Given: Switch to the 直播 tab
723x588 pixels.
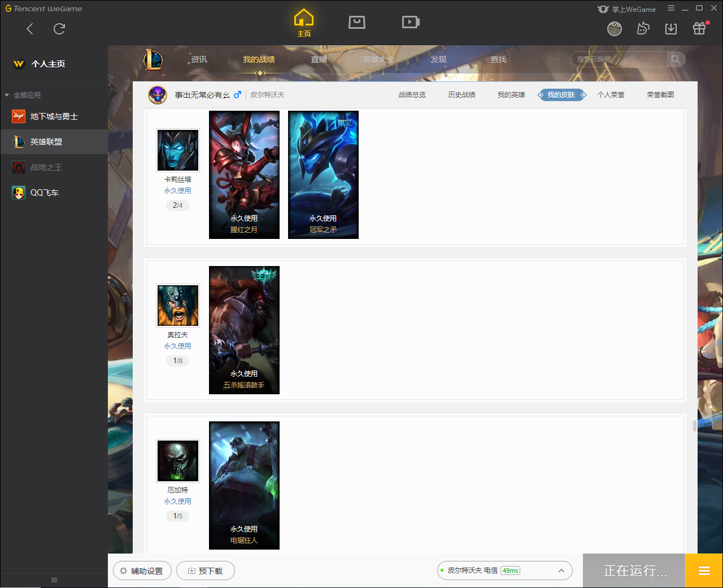Looking at the screenshot, I should point(319,59).
